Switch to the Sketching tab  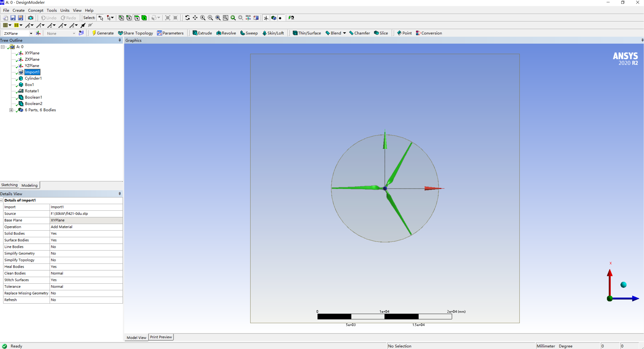coord(9,185)
